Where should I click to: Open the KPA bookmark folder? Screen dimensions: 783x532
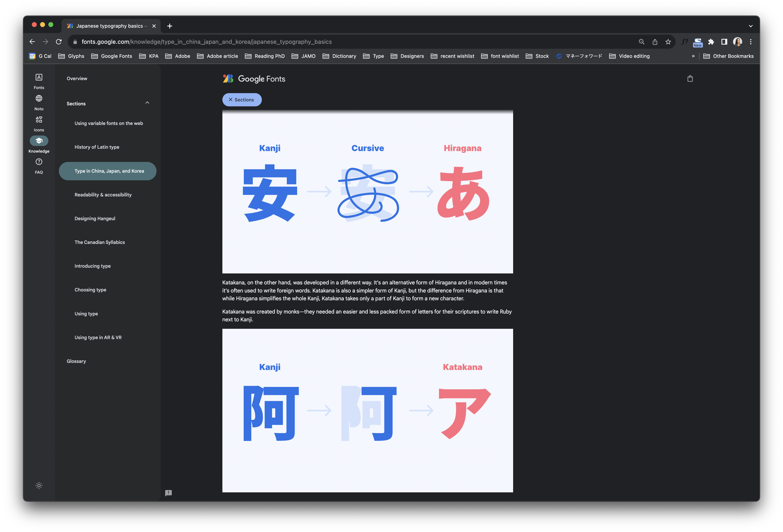(x=149, y=56)
